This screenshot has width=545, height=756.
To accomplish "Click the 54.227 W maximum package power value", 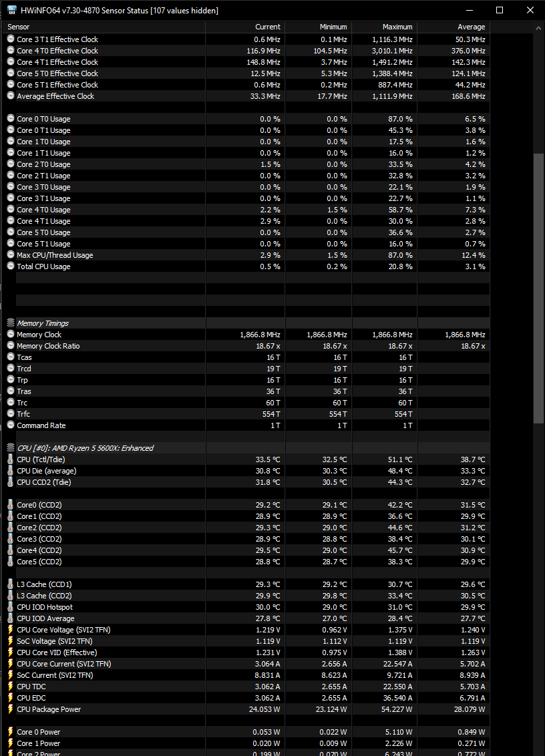I will pyautogui.click(x=397, y=709).
